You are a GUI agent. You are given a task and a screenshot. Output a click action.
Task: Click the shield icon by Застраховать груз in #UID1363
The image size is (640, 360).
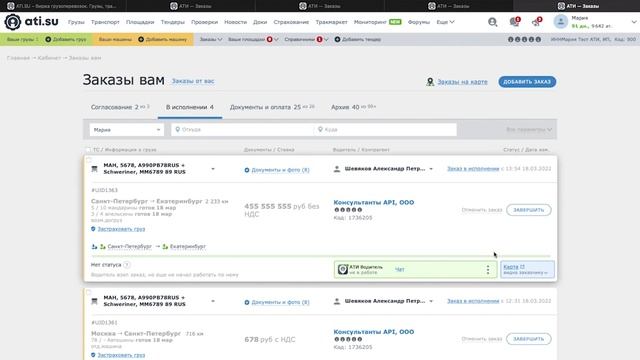tap(93, 229)
